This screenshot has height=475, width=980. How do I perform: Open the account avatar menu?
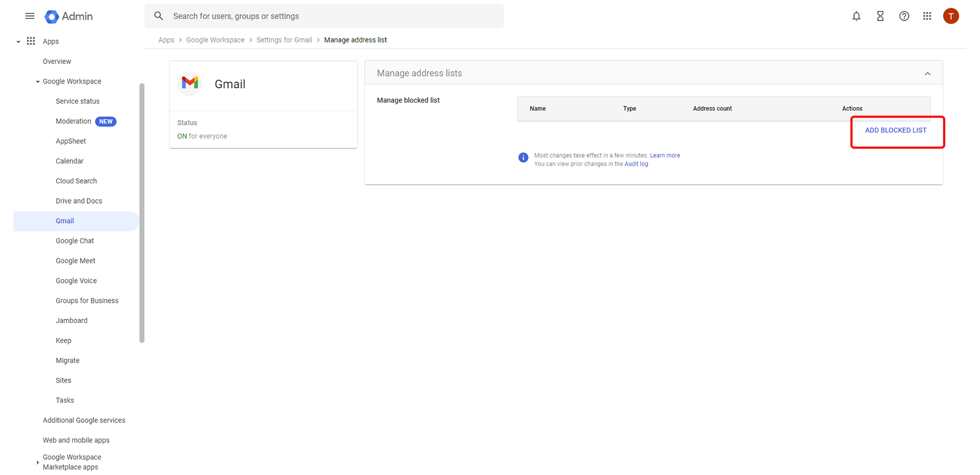click(951, 16)
